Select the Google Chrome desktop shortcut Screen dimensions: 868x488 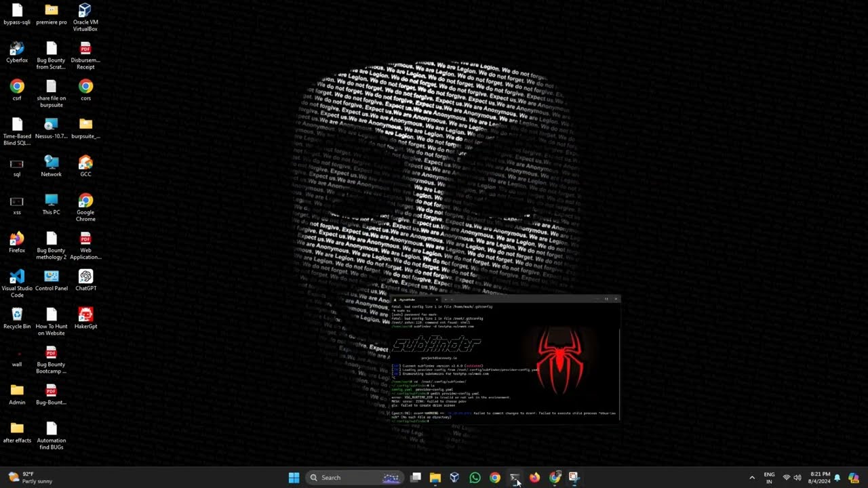(x=85, y=207)
